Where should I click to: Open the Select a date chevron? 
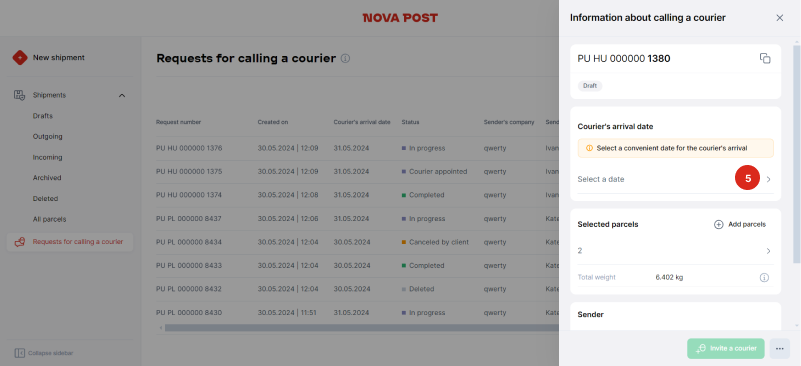768,179
